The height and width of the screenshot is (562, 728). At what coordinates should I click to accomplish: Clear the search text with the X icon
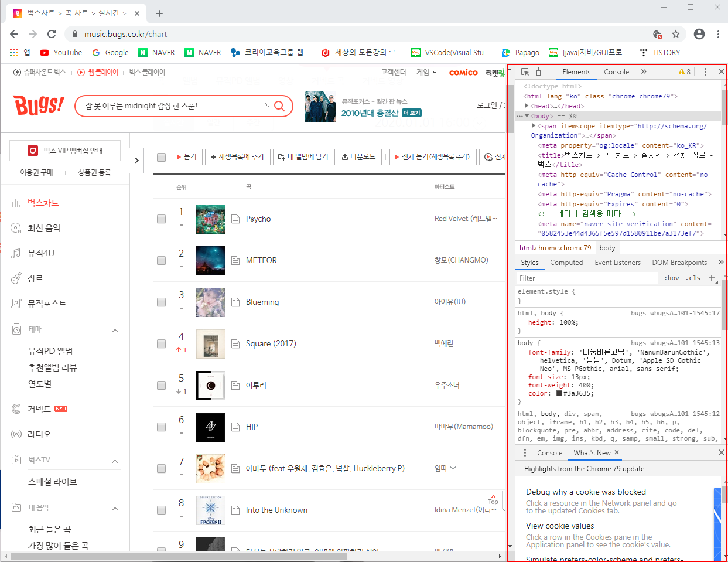pyautogui.click(x=267, y=105)
